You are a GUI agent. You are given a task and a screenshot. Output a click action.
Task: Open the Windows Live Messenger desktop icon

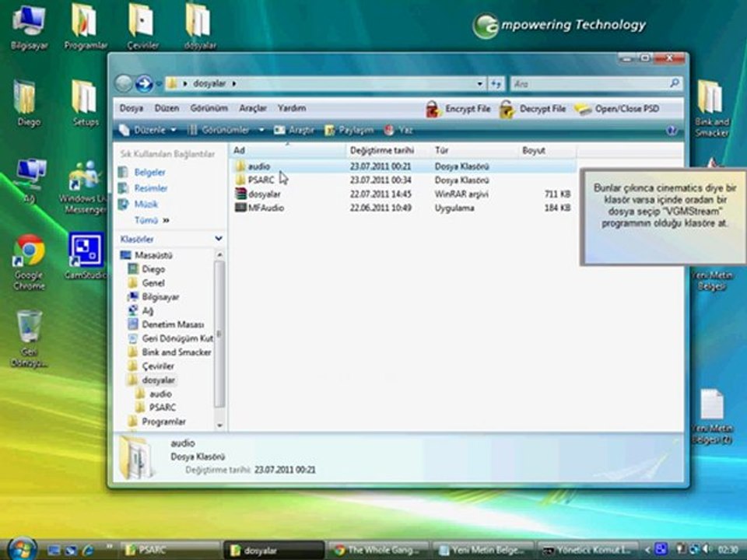pyautogui.click(x=84, y=177)
